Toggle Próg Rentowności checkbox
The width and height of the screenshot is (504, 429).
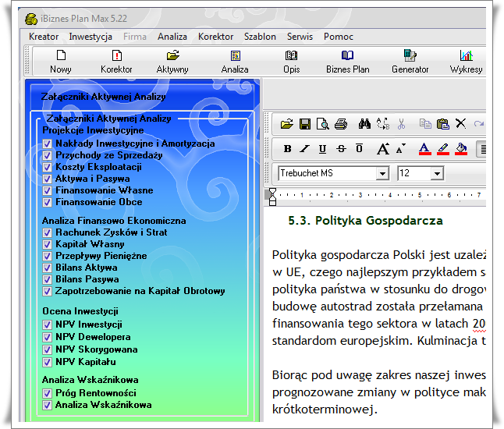[48, 393]
